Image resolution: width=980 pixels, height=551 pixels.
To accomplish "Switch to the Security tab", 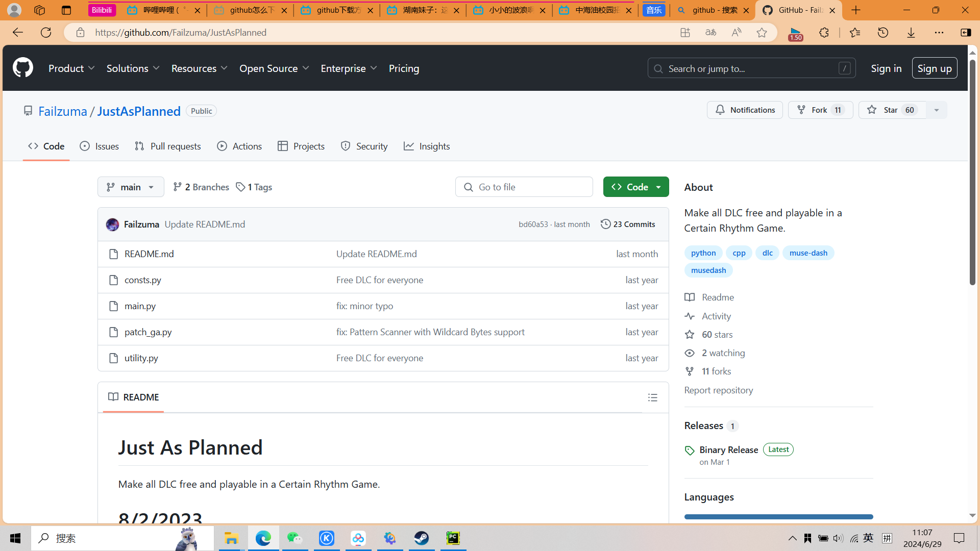I will (364, 146).
